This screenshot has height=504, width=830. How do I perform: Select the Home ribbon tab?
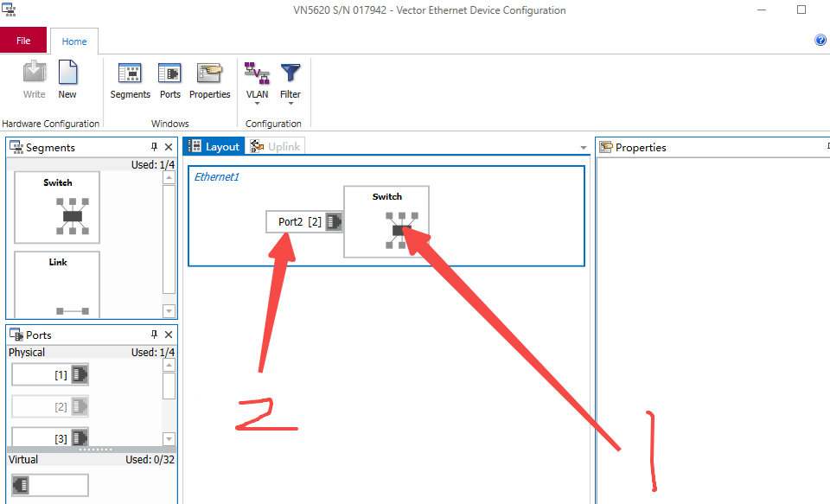click(x=74, y=41)
